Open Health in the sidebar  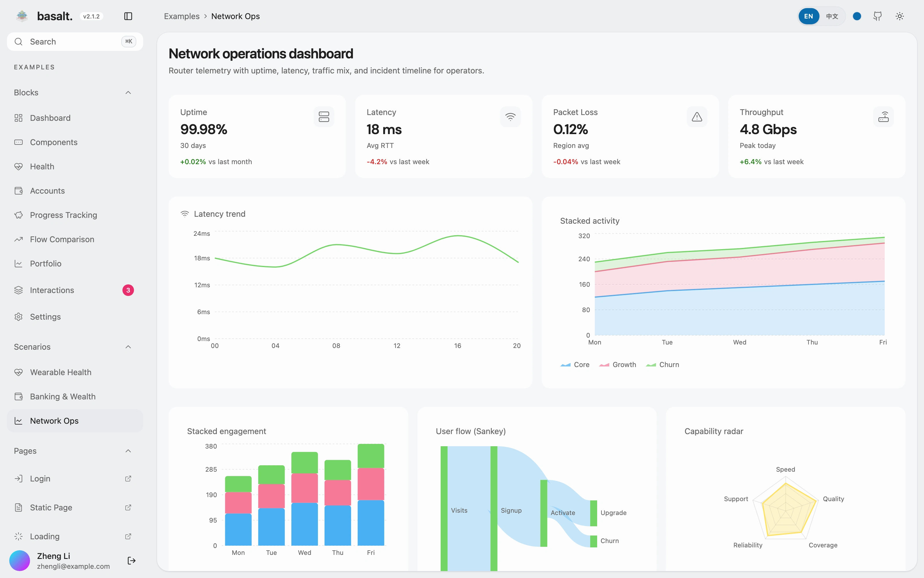point(75,166)
